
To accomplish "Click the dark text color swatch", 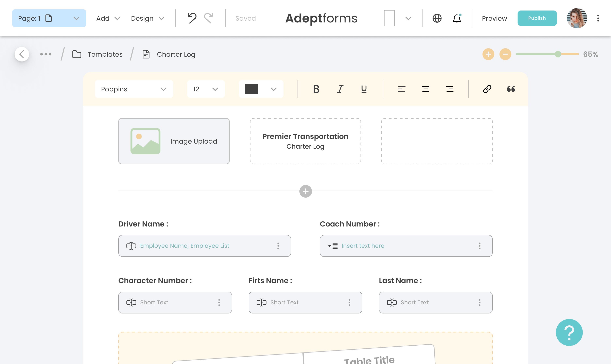I will 251,89.
